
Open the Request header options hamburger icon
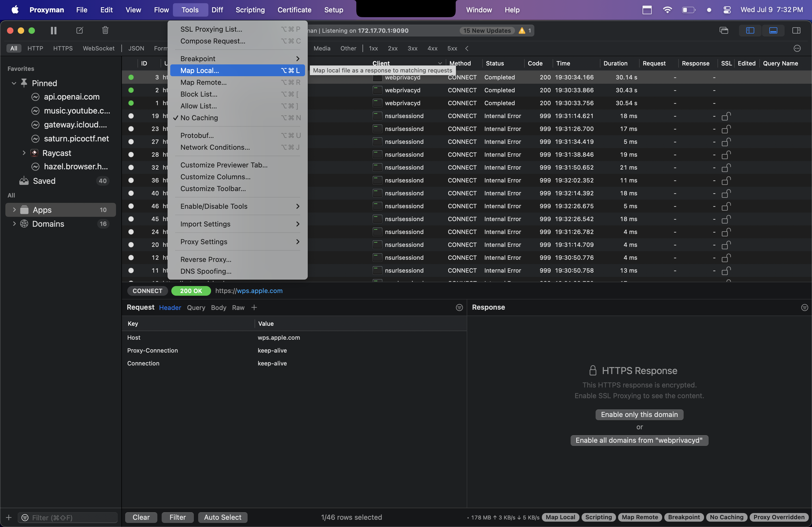tap(459, 308)
